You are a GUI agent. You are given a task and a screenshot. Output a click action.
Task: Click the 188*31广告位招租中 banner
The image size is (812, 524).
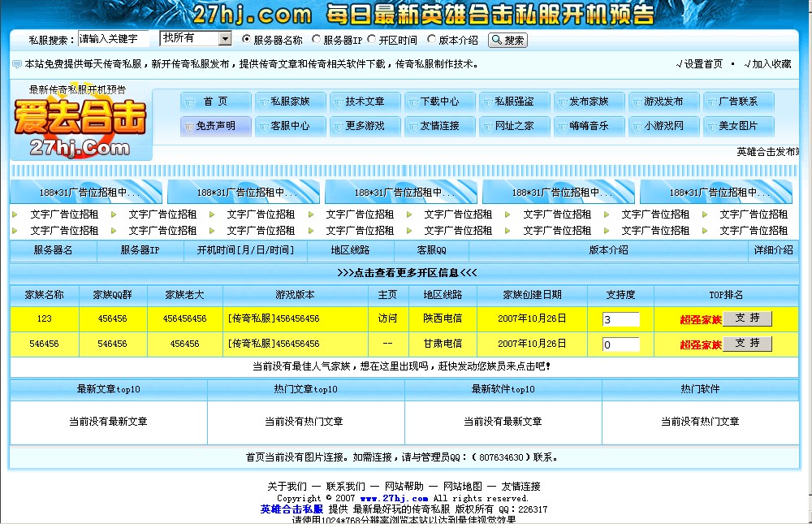85,193
